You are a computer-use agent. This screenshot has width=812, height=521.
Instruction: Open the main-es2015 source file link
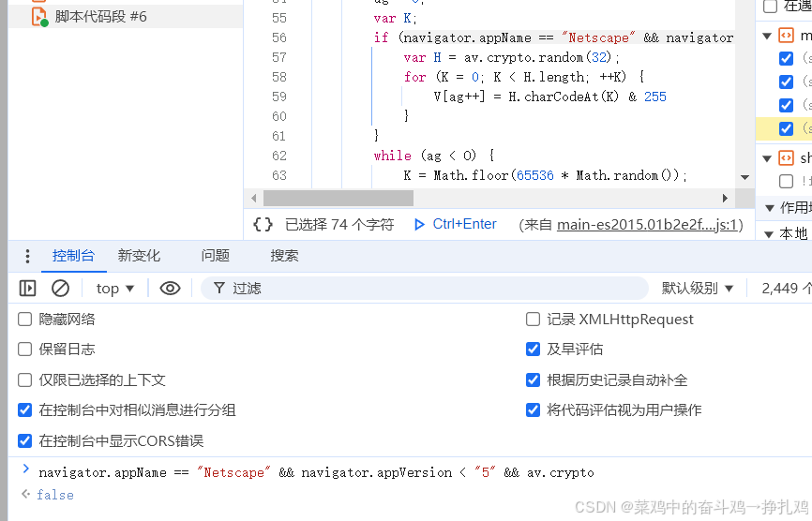coord(649,225)
